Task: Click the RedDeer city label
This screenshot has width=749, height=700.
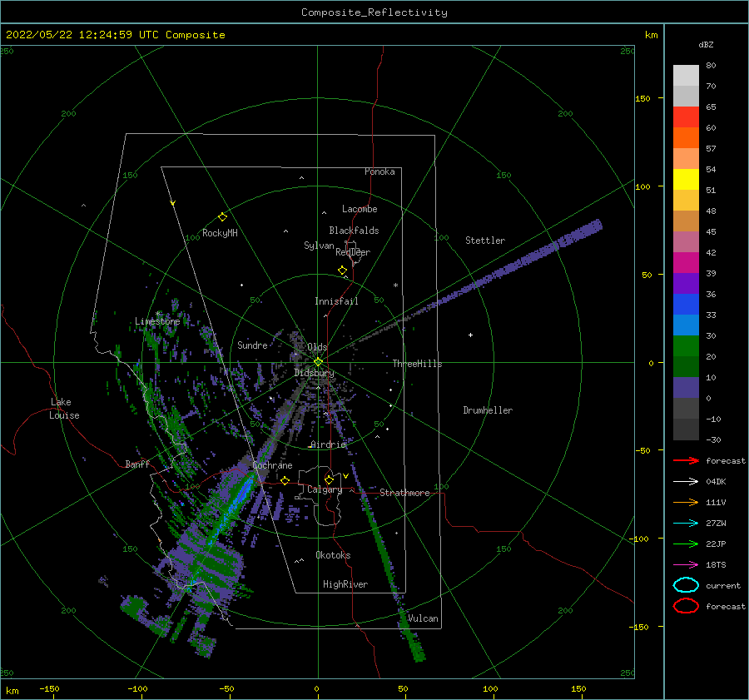Action: (353, 252)
